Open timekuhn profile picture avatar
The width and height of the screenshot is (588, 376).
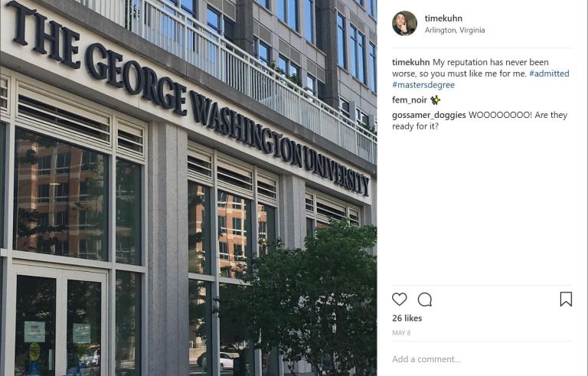(404, 23)
